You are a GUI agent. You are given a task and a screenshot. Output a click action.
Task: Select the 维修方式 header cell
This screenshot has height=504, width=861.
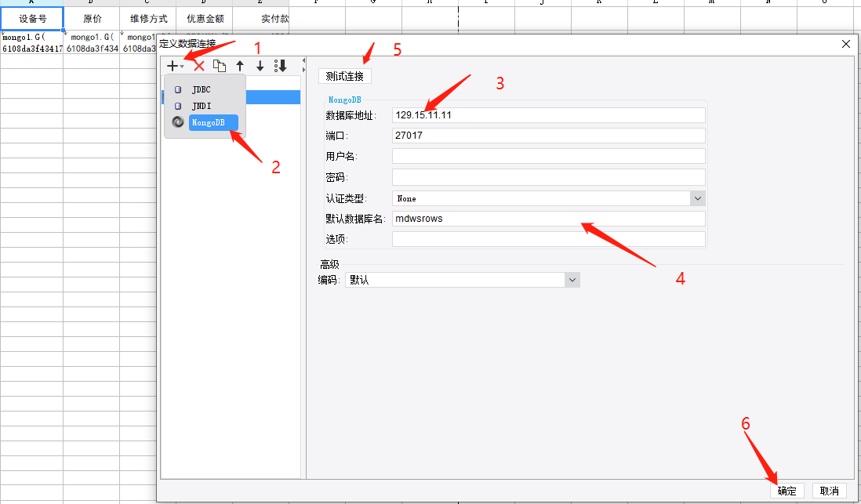[148, 19]
